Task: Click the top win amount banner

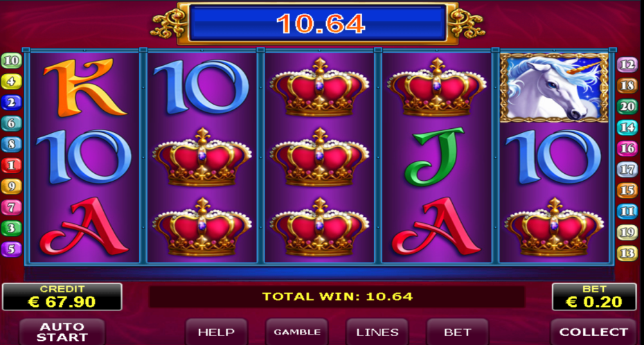Action: pyautogui.click(x=317, y=24)
